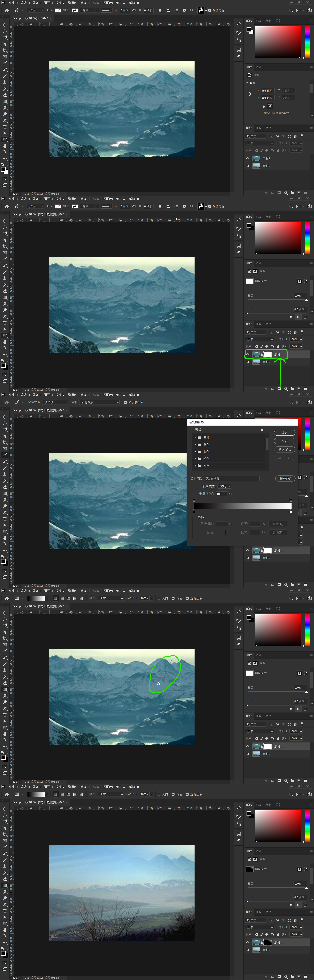Open 窗口(W) menu in the black-mask window

[121, 787]
